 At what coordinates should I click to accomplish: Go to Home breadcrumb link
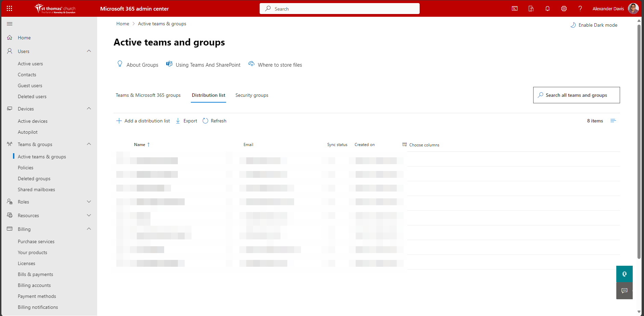click(123, 24)
